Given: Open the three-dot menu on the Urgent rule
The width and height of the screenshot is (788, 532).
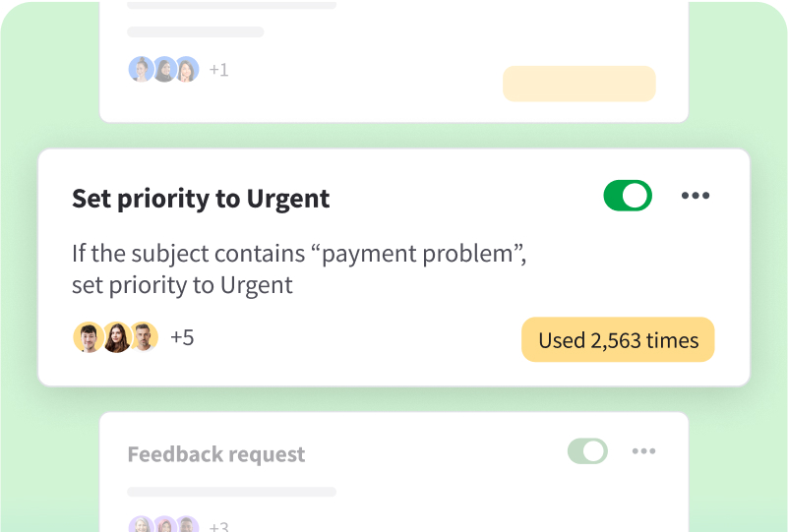Looking at the screenshot, I should pyautogui.click(x=696, y=196).
